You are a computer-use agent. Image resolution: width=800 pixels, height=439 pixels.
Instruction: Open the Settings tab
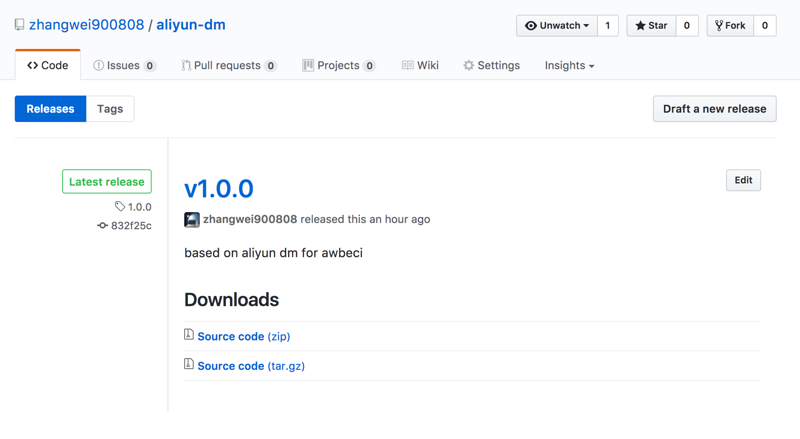click(491, 65)
